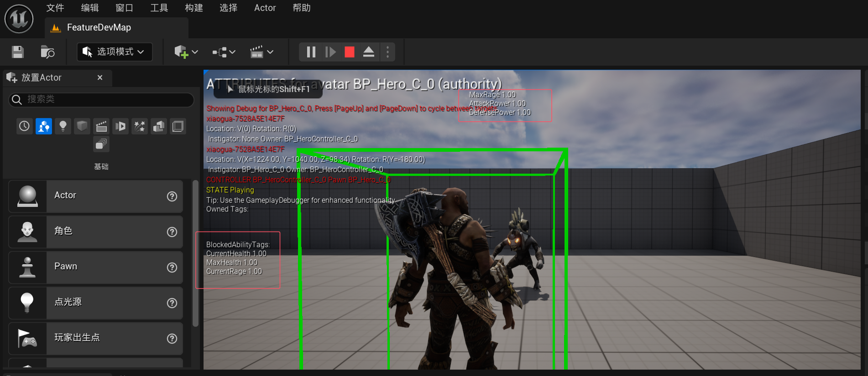This screenshot has height=376, width=868.
Task: Open help for the Pawn item
Action: pyautogui.click(x=172, y=268)
